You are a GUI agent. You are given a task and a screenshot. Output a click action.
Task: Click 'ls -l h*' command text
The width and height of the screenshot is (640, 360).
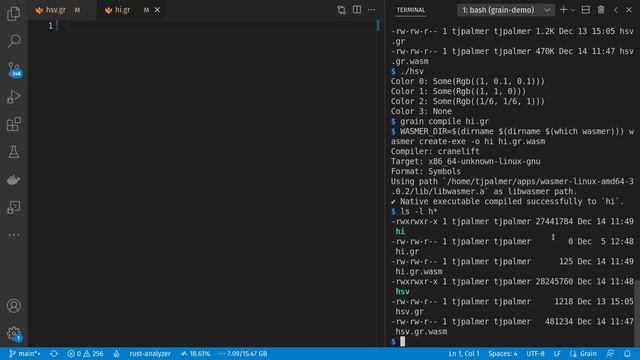coord(419,211)
